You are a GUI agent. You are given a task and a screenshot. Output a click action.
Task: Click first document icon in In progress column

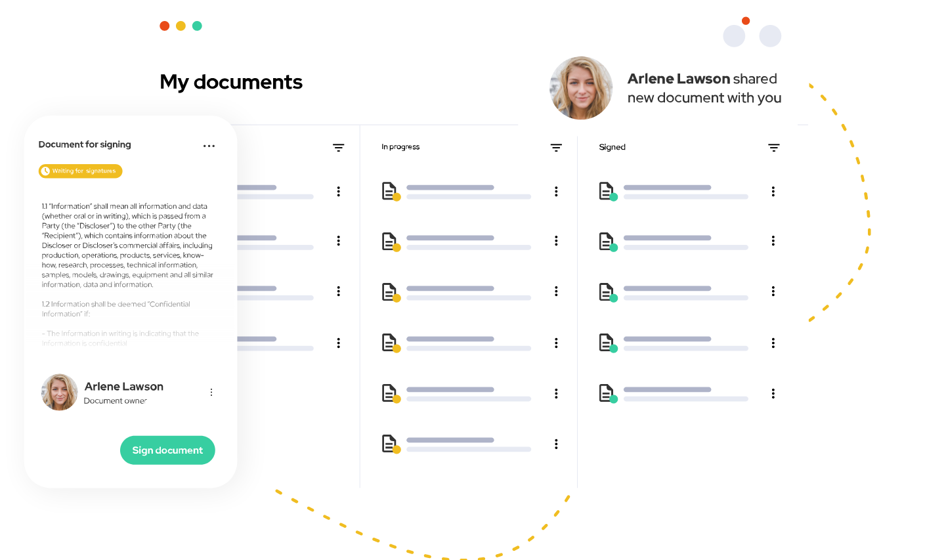pyautogui.click(x=390, y=191)
